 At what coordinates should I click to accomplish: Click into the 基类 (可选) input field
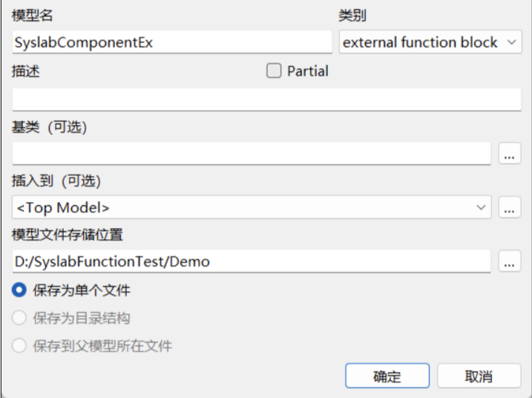[252, 154]
